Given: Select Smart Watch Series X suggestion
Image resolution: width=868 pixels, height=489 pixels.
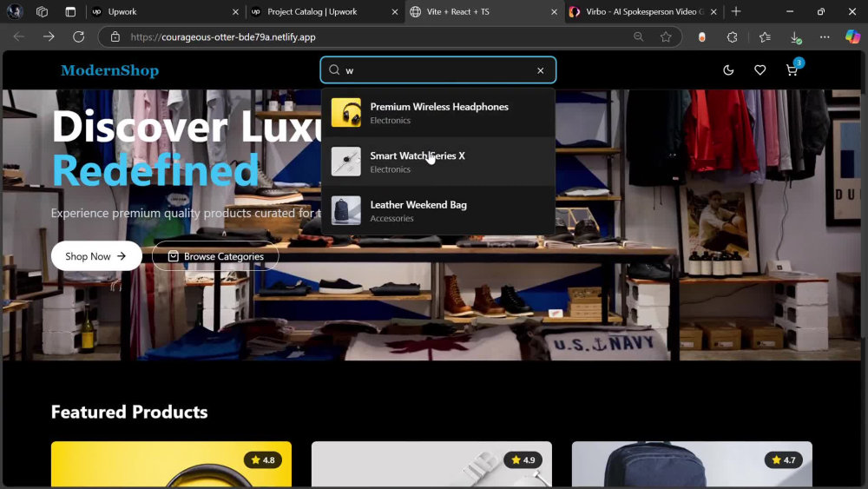Looking at the screenshot, I should (x=437, y=162).
